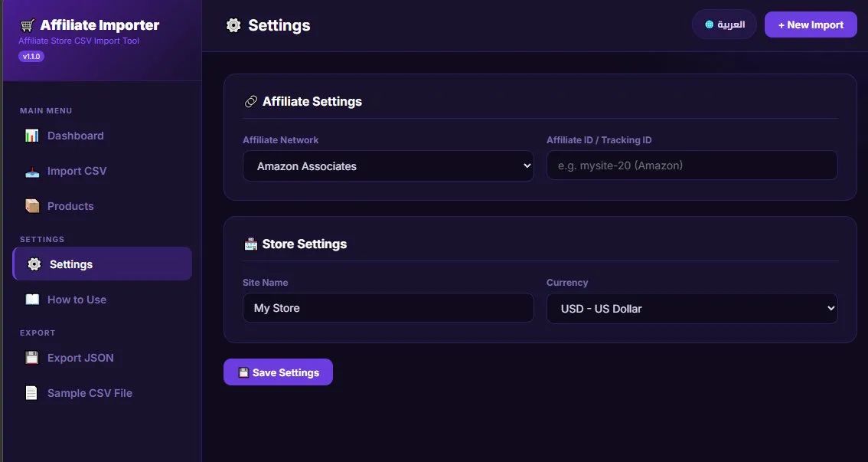Click the Sample CSV File document icon
The image size is (868, 462).
[x=31, y=393]
